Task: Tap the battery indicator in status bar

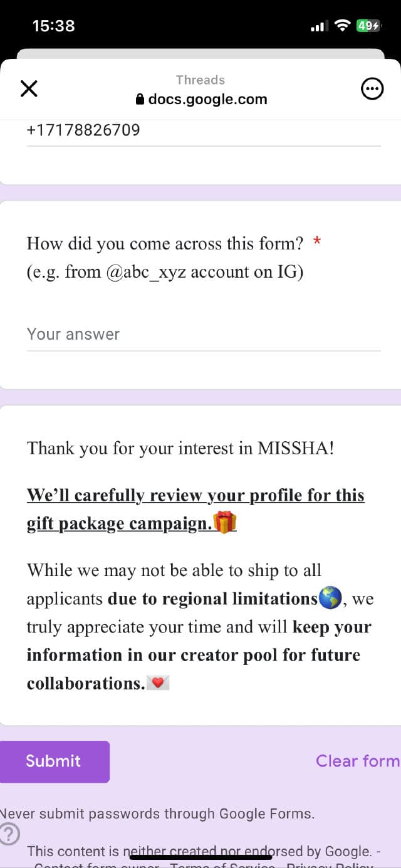Action: click(x=368, y=26)
